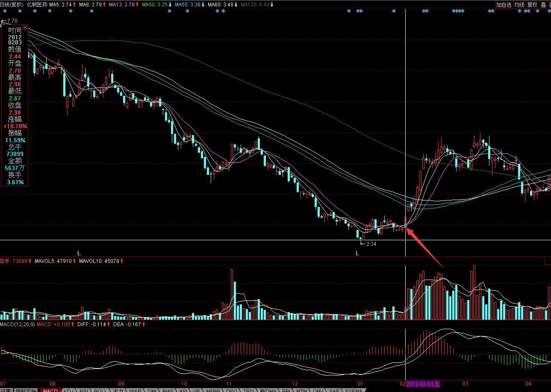The height and width of the screenshot is (392, 551).
Task: Switch to the W&R indicator tab
Action: 136,390
